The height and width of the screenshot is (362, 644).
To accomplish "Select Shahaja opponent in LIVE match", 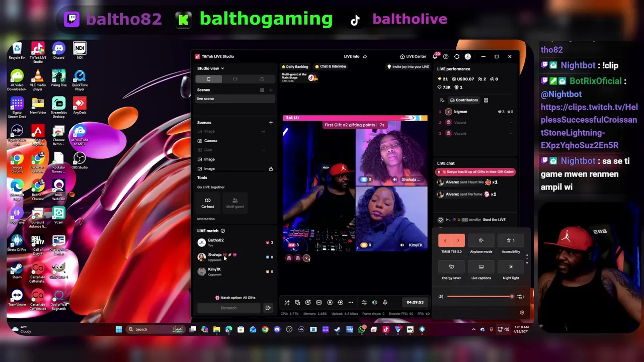I will tap(235, 257).
